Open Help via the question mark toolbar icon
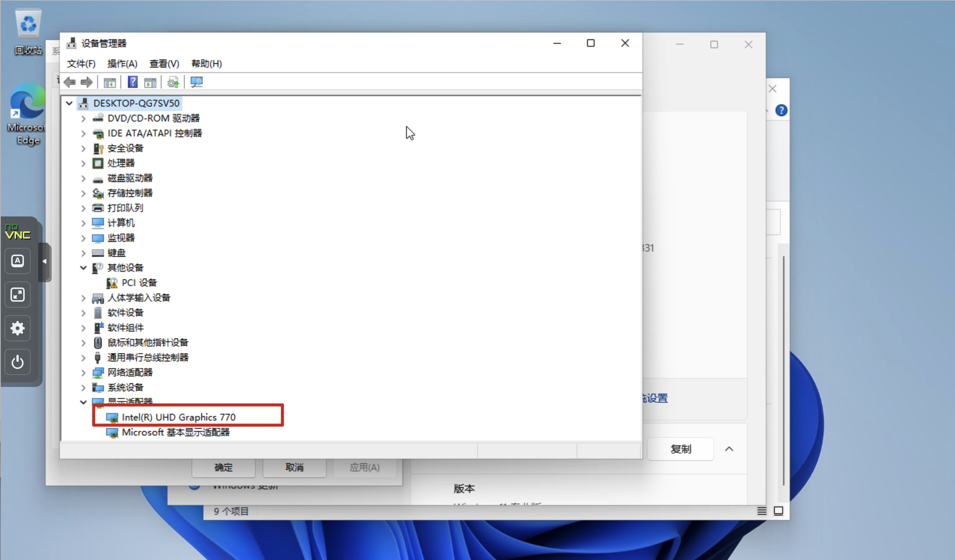This screenshot has height=560, width=955. (132, 82)
